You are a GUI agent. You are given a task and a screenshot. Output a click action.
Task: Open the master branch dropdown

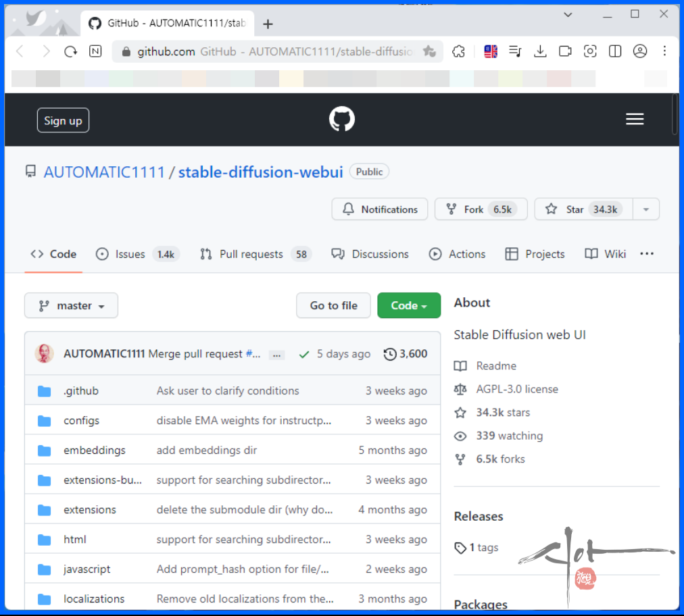coord(71,305)
